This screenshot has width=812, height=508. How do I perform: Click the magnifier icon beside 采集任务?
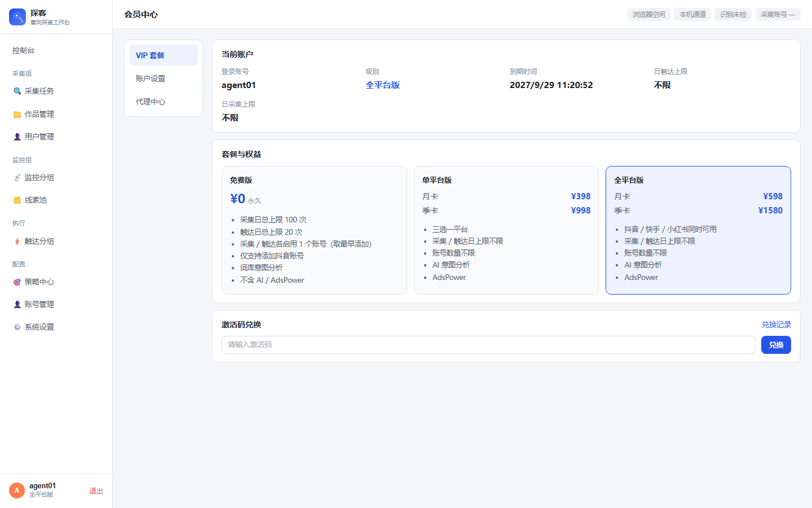pyautogui.click(x=17, y=91)
